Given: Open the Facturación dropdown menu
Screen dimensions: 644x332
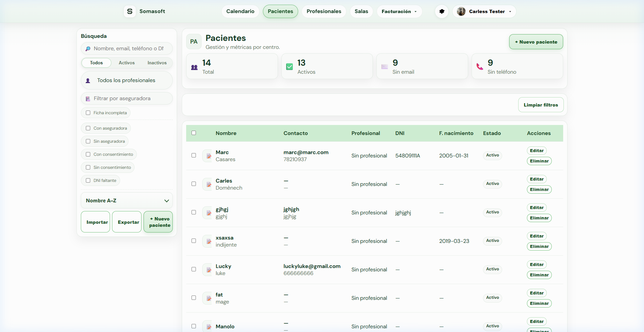Looking at the screenshot, I should (x=399, y=11).
